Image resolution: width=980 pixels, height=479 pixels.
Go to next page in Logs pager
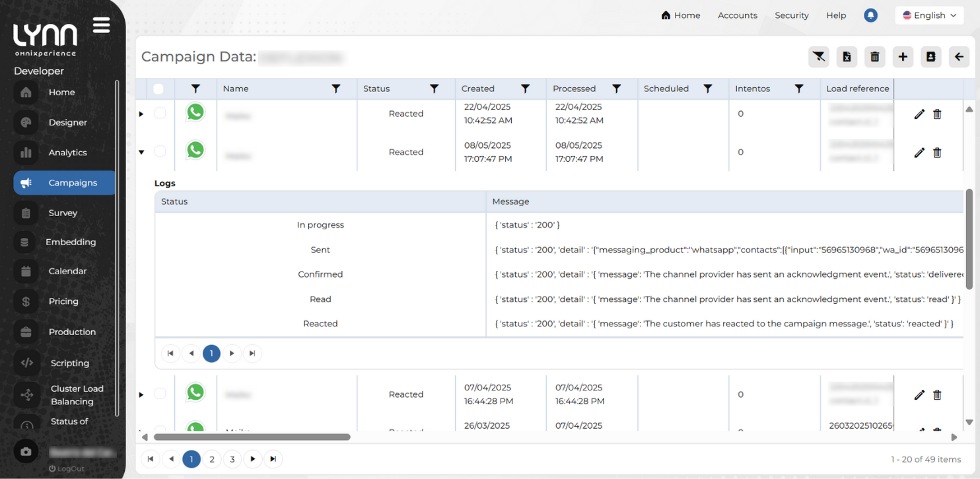click(232, 353)
